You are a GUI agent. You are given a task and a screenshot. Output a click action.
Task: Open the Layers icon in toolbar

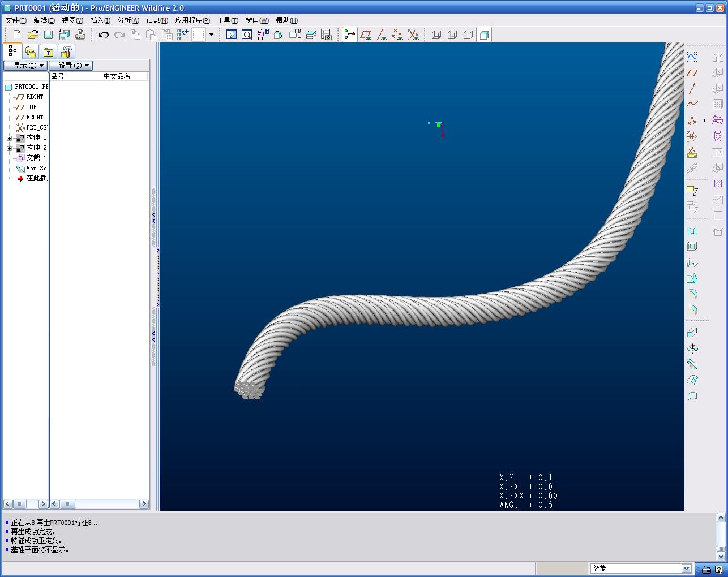(311, 35)
